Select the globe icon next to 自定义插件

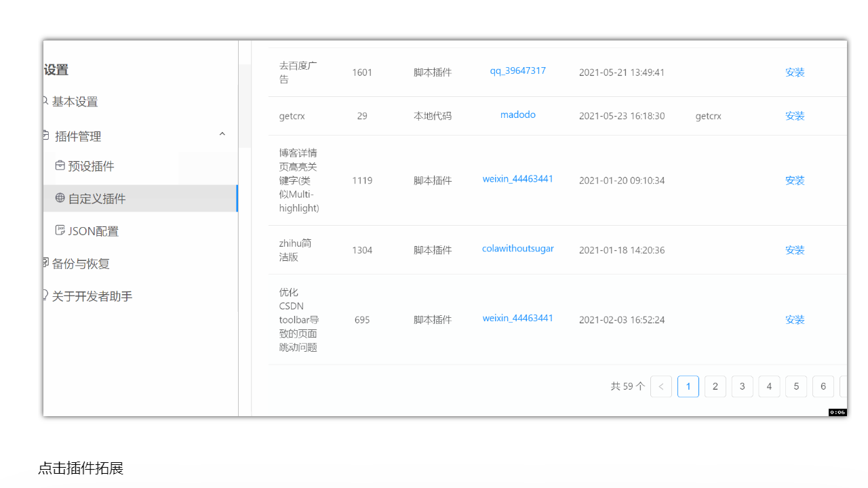coord(60,198)
